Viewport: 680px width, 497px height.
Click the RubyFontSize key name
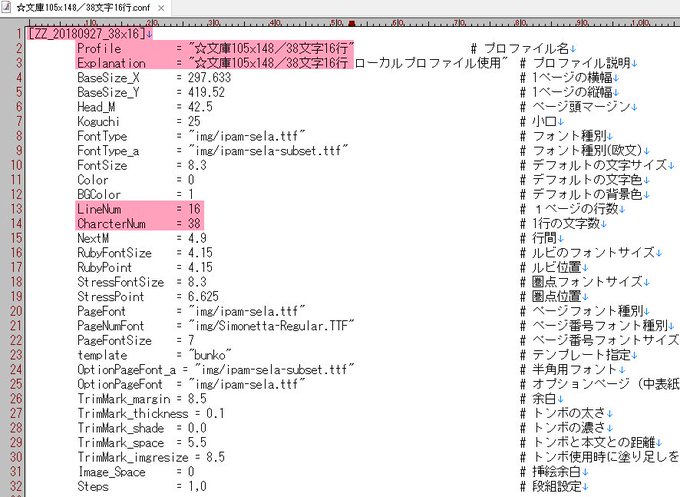(x=114, y=252)
